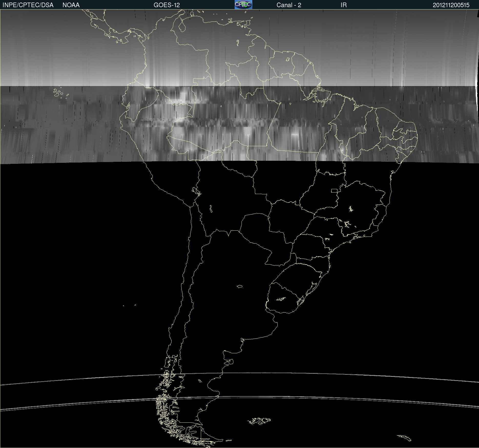This screenshot has width=479, height=448.
Task: Click the timestamp 201211200515
Action: (x=451, y=5)
